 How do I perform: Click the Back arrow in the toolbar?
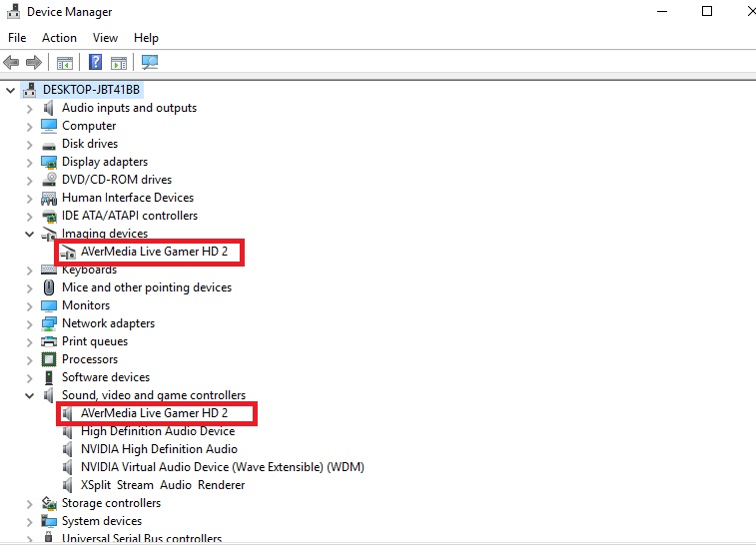[12, 62]
